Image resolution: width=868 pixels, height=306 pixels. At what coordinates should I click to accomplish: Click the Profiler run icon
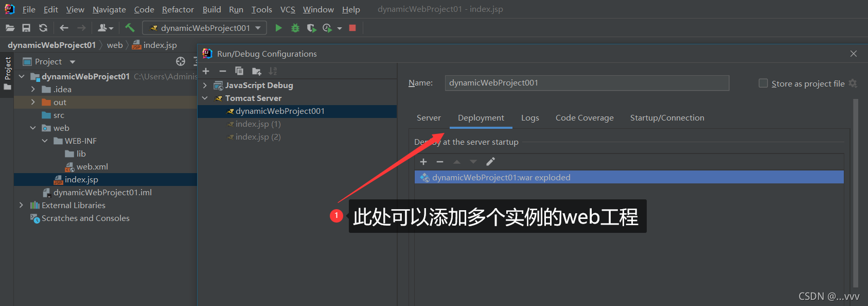[x=327, y=28]
